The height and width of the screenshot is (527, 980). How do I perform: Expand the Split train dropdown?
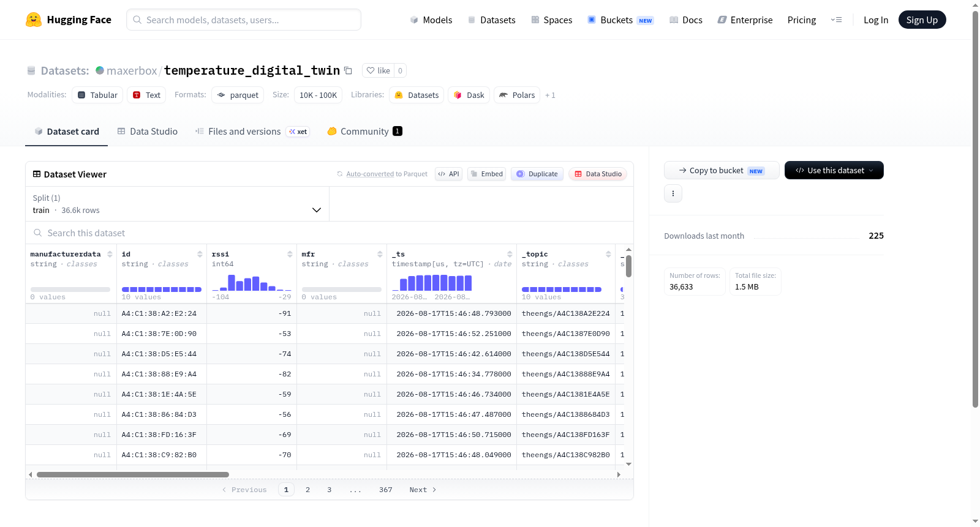177,204
